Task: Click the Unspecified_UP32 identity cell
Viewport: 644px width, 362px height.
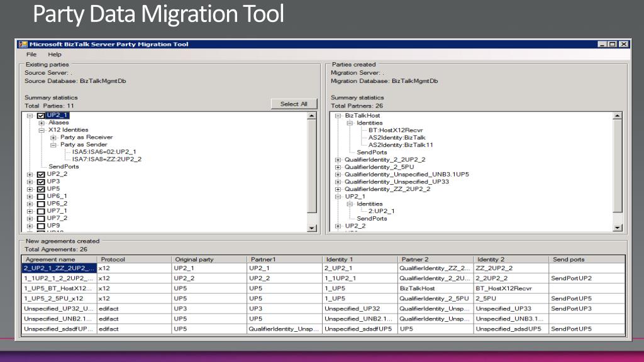Action: point(360,309)
